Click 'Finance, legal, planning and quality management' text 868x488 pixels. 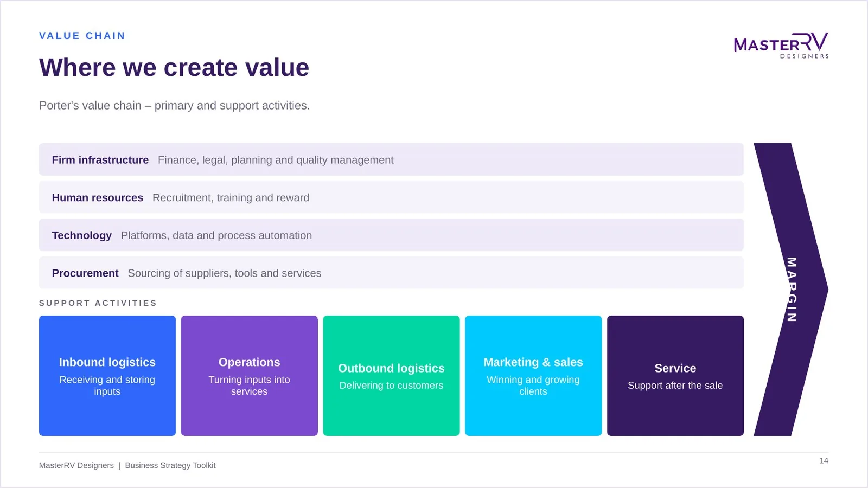(276, 160)
